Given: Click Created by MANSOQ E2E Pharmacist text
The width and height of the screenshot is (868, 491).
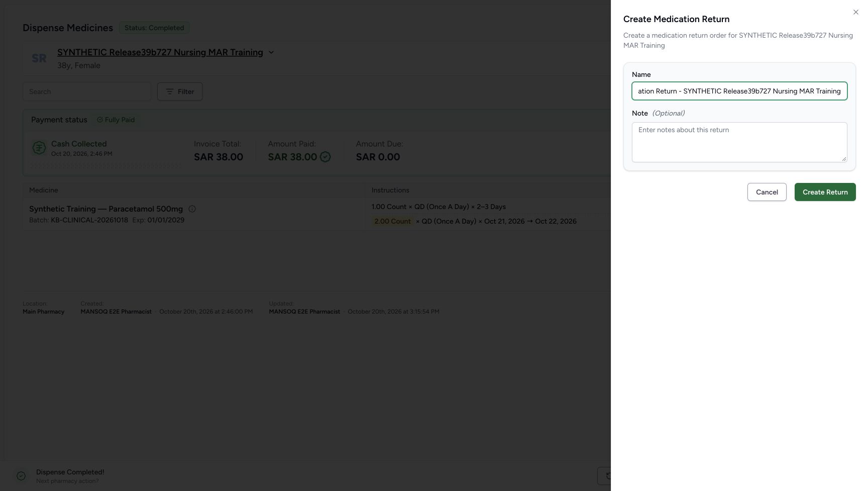Looking at the screenshot, I should (116, 312).
